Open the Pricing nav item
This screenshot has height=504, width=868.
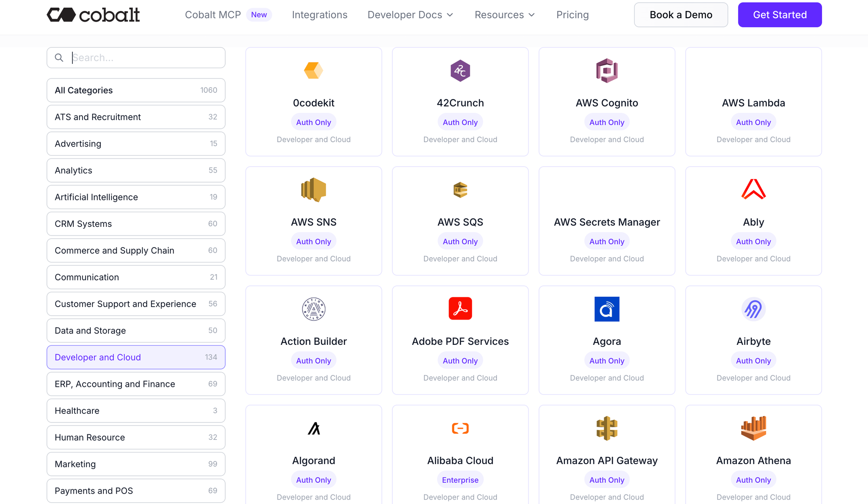(x=572, y=15)
